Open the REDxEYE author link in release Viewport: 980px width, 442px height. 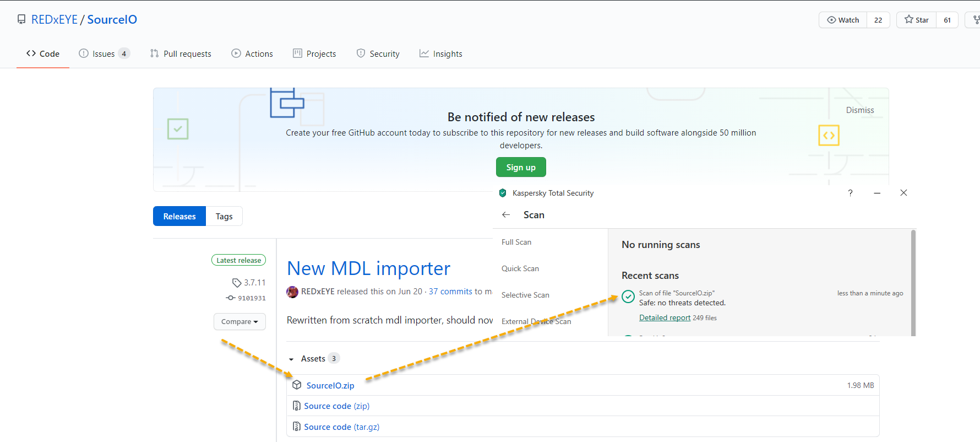click(318, 292)
